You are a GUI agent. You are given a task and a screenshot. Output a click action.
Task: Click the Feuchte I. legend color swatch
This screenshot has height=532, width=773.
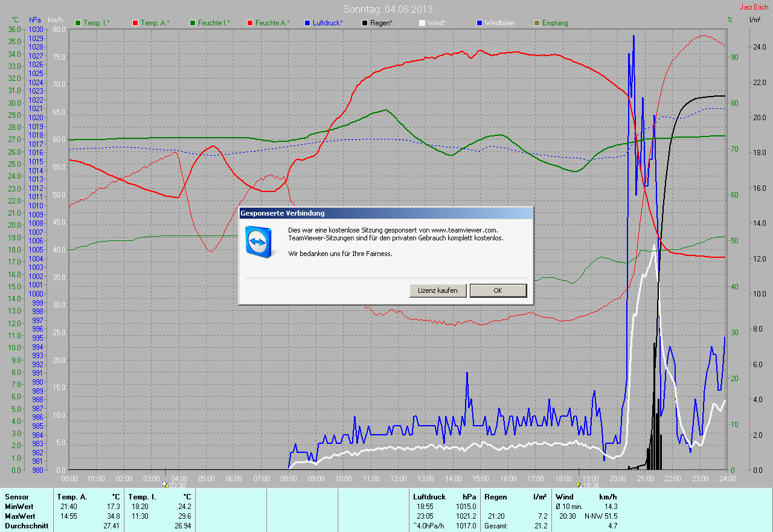click(193, 23)
